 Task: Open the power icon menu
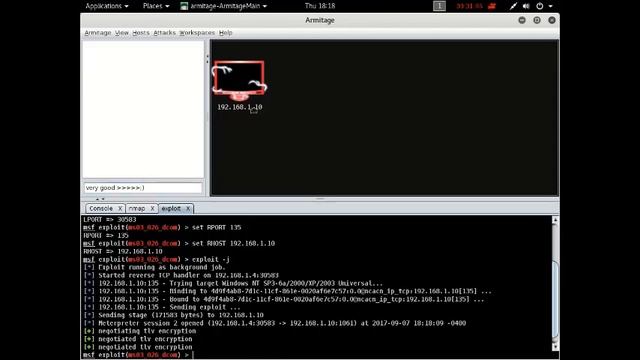(x=540, y=6)
